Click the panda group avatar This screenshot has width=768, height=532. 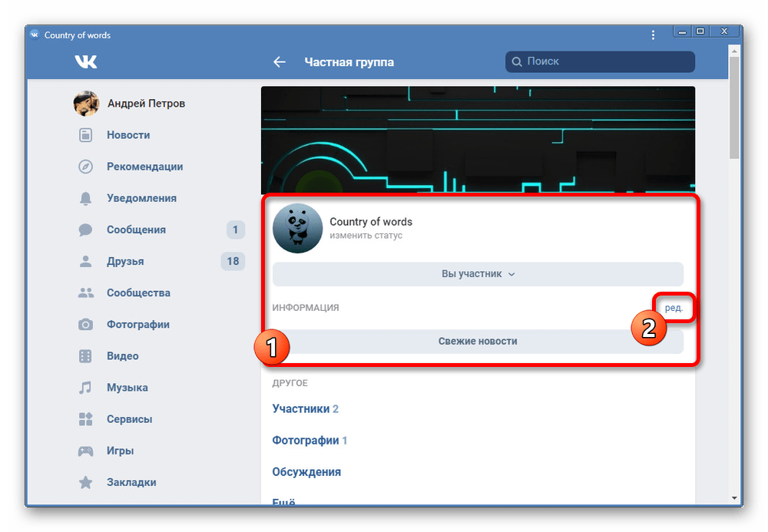(x=300, y=228)
